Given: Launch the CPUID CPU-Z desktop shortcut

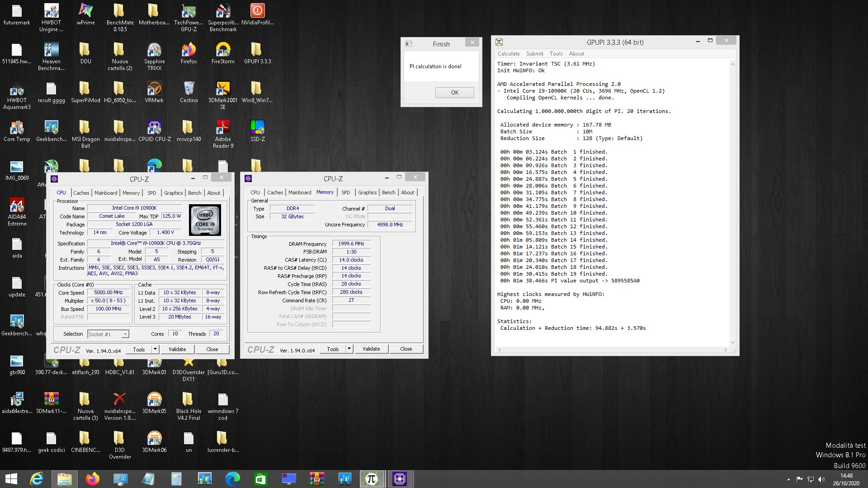Looking at the screenshot, I should click(154, 131).
